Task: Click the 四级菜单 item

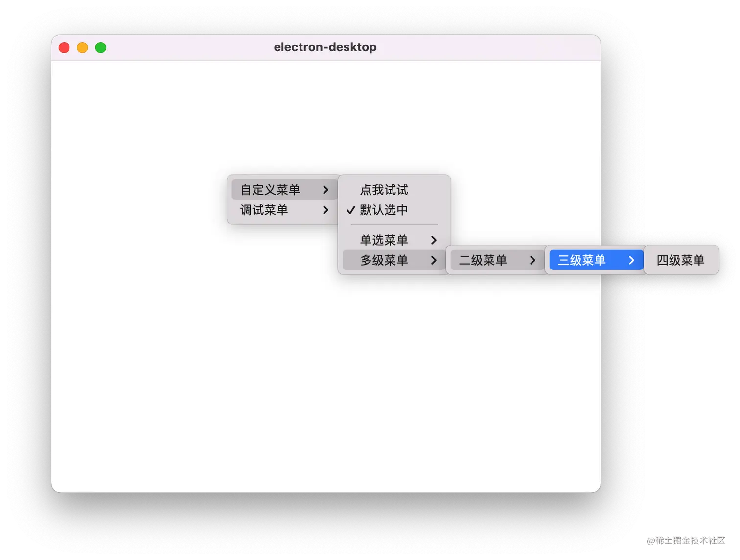Action: point(681,260)
